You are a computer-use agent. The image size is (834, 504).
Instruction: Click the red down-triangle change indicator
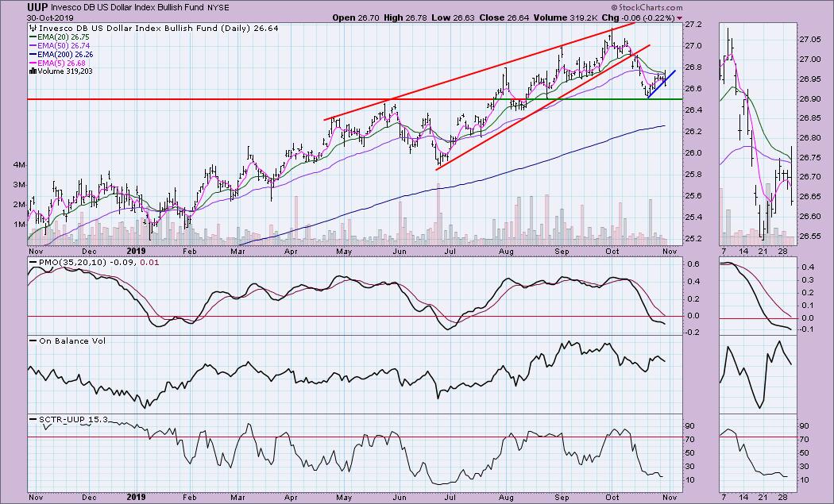679,18
